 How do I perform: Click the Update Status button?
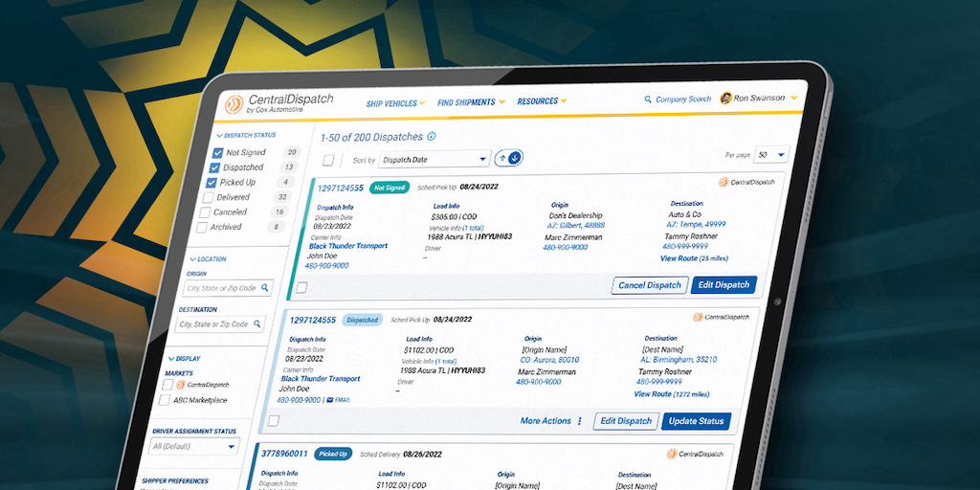[x=696, y=421]
